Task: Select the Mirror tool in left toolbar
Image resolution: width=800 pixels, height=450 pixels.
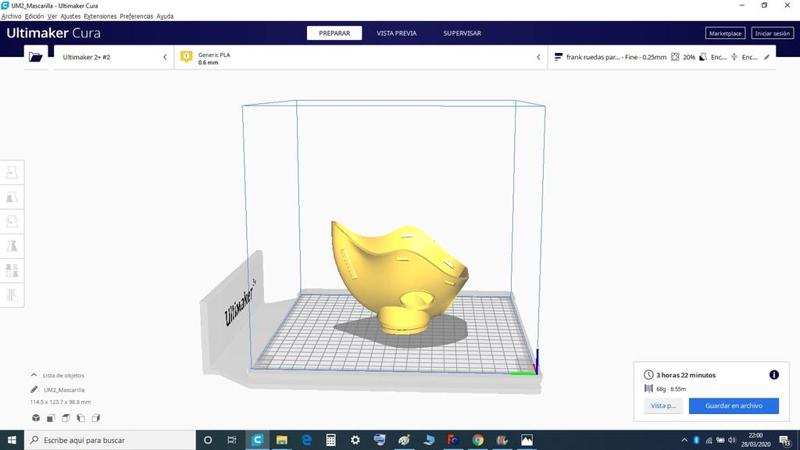Action: pyautogui.click(x=12, y=246)
